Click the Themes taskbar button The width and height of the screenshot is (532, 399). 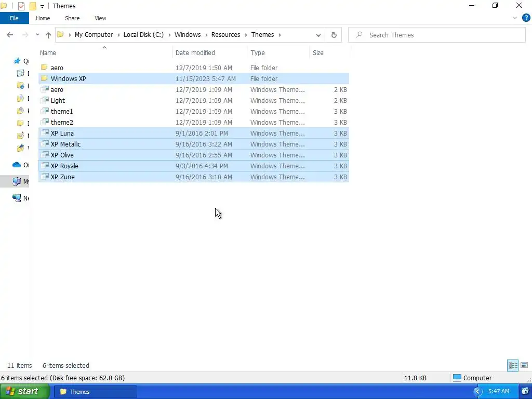[96, 392]
